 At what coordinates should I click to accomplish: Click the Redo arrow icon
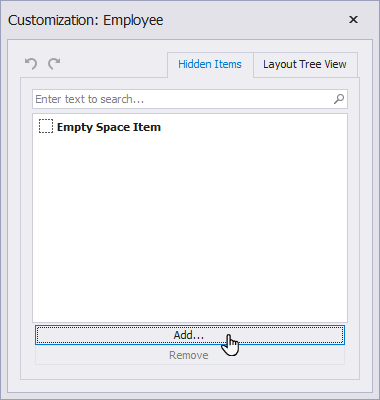tap(54, 64)
